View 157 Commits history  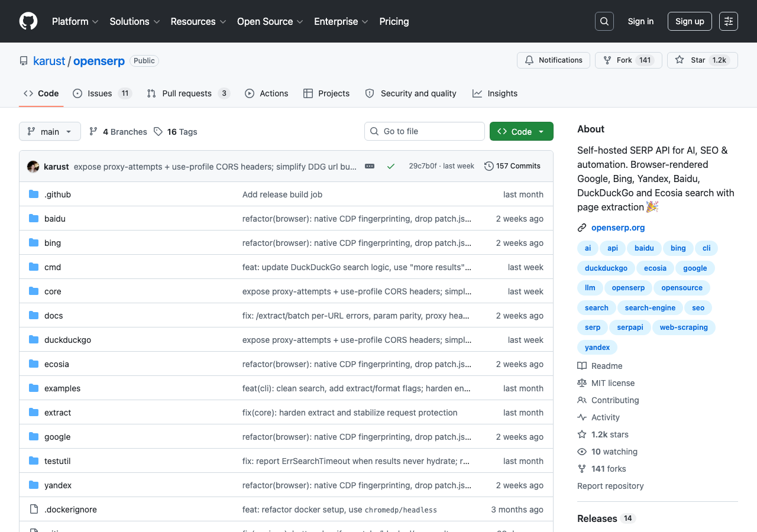coord(512,166)
